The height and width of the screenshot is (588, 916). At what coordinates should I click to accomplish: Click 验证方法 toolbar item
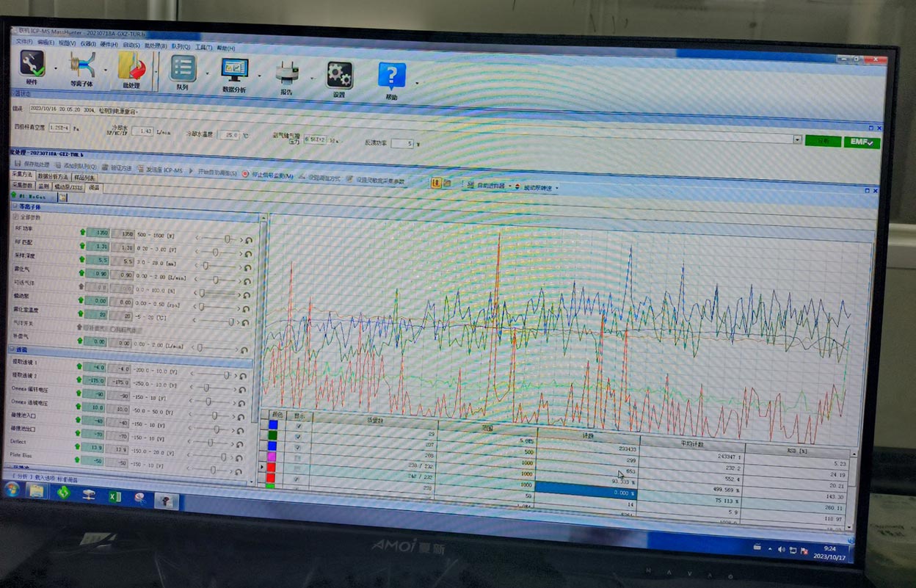117,168
